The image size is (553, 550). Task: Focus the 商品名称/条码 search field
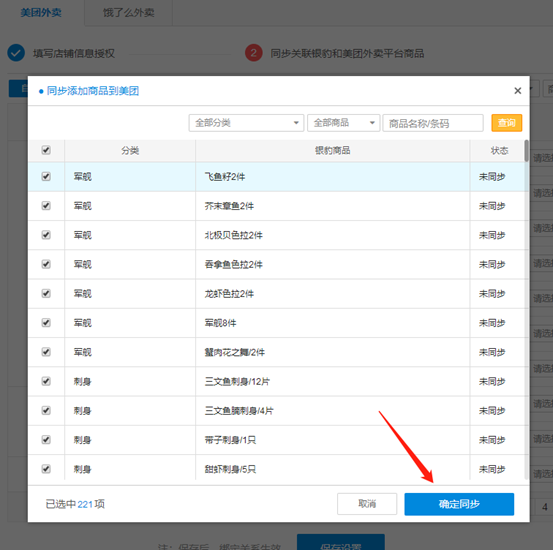(x=433, y=123)
